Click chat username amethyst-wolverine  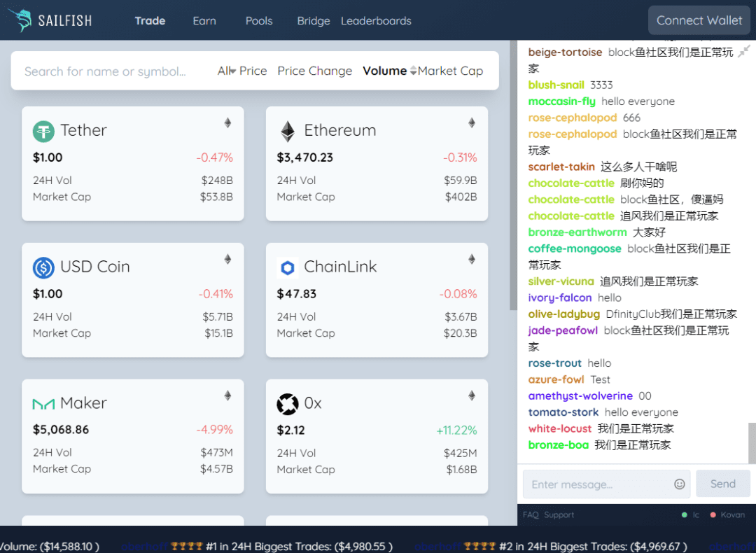[580, 395]
